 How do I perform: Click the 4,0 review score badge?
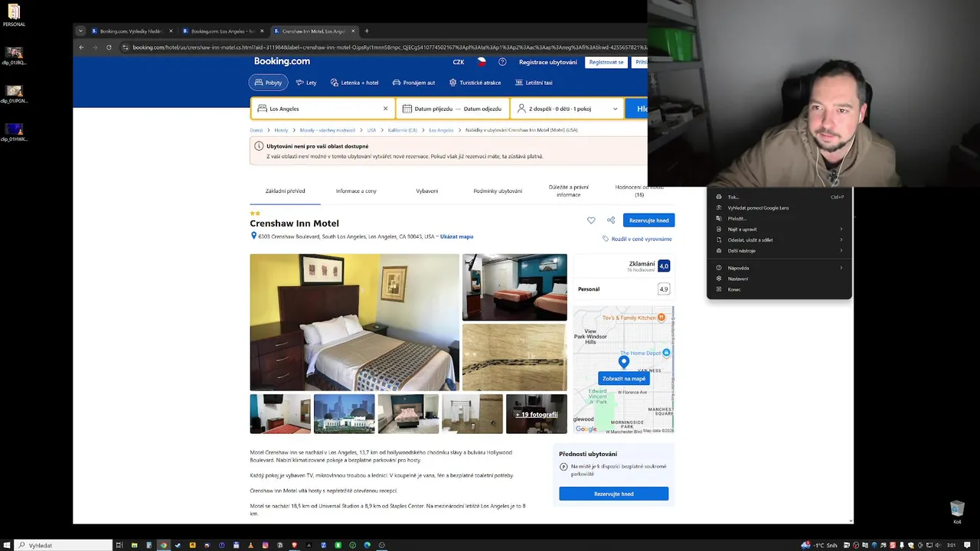click(664, 266)
